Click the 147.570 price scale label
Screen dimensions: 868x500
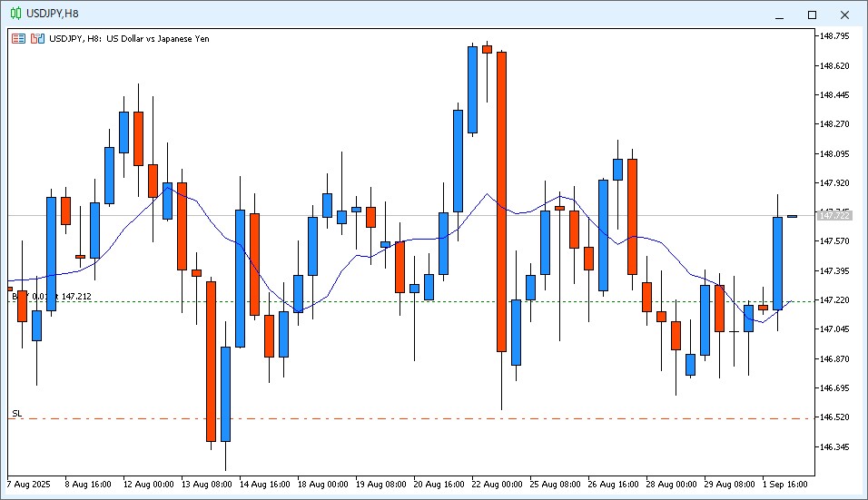[x=834, y=241]
